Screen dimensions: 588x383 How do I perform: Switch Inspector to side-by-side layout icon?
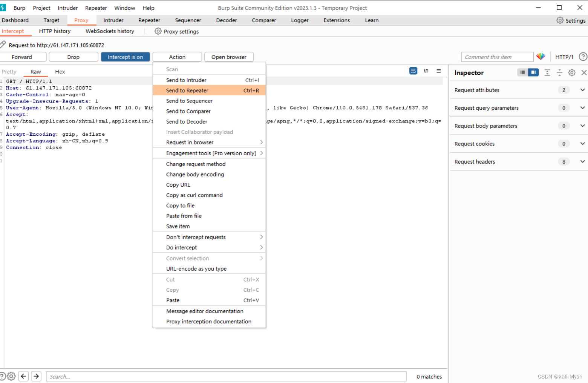coord(533,72)
